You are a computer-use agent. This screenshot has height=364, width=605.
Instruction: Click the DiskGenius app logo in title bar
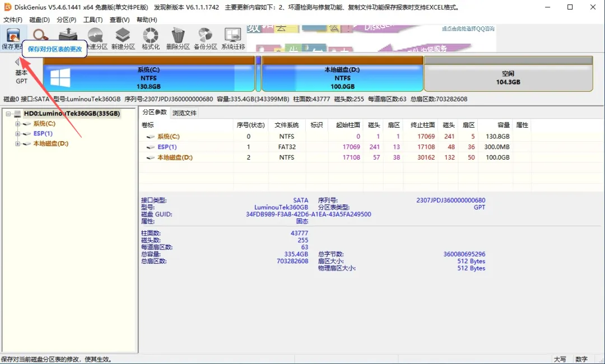[7, 7]
